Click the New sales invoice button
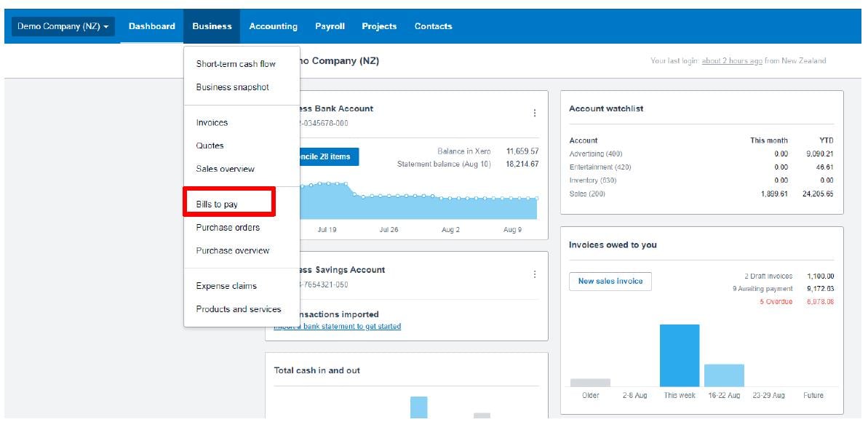The image size is (868, 430). click(x=610, y=282)
